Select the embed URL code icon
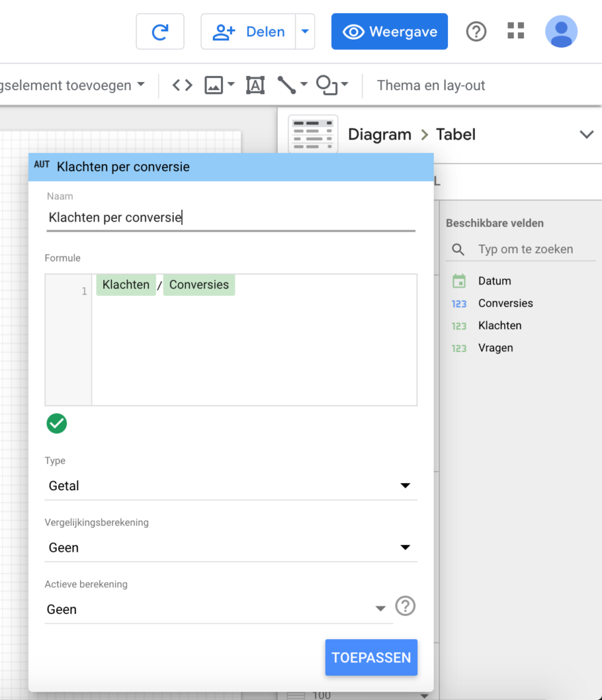602x700 pixels. [x=182, y=85]
